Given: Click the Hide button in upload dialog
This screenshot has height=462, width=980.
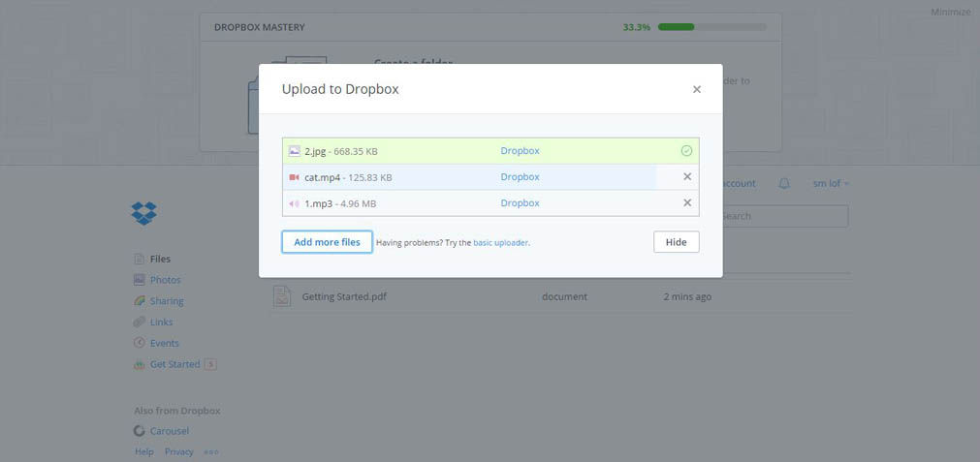Looking at the screenshot, I should pos(677,242).
